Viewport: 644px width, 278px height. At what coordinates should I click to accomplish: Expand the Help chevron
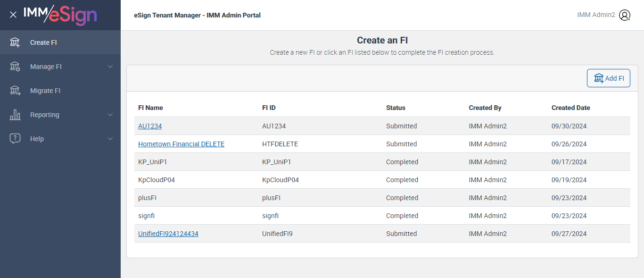point(110,139)
